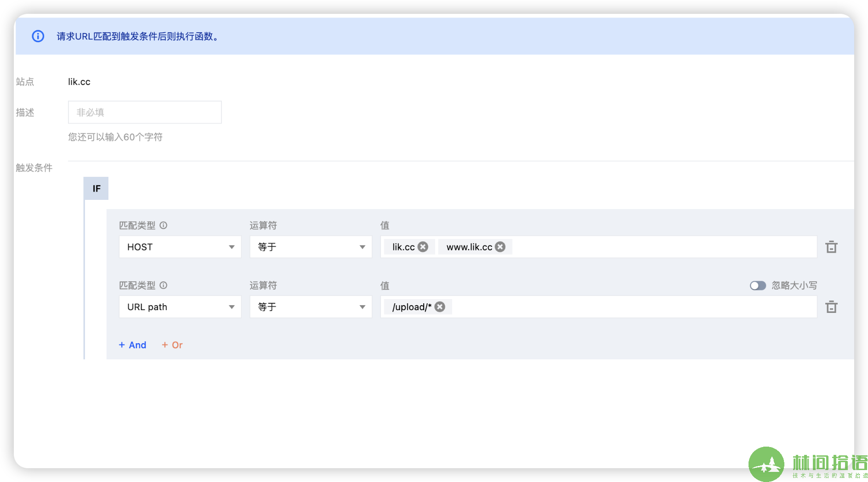Select the IF condition block label
The image size is (868, 482).
click(96, 188)
